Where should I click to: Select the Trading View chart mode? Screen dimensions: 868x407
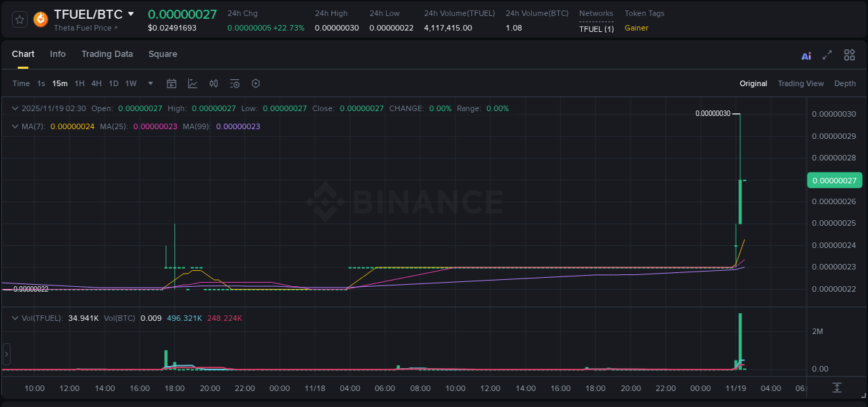[x=801, y=83]
